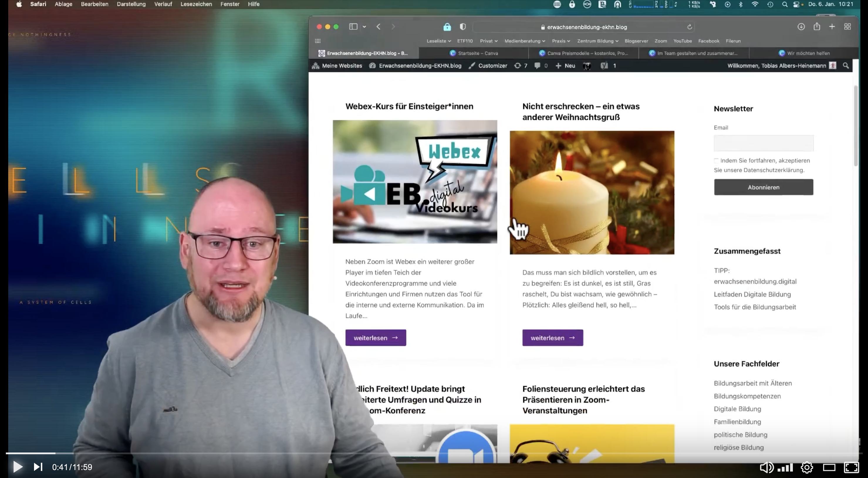
Task: Open the Safari tab overview icon
Action: tap(847, 27)
